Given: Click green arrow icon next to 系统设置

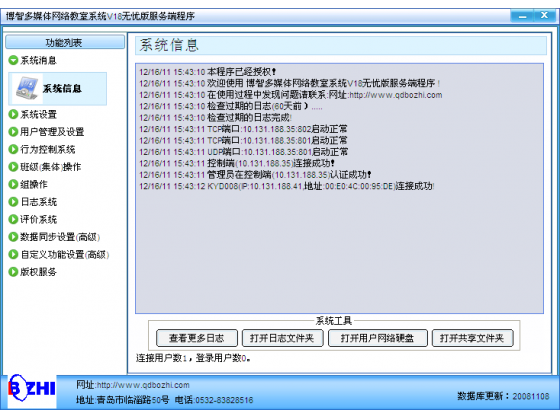Looking at the screenshot, I should (x=13, y=114).
